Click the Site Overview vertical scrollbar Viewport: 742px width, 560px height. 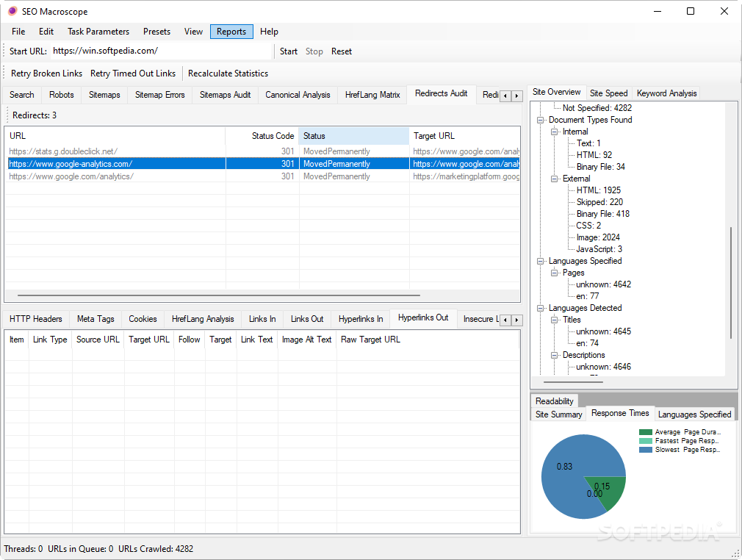tap(731, 283)
